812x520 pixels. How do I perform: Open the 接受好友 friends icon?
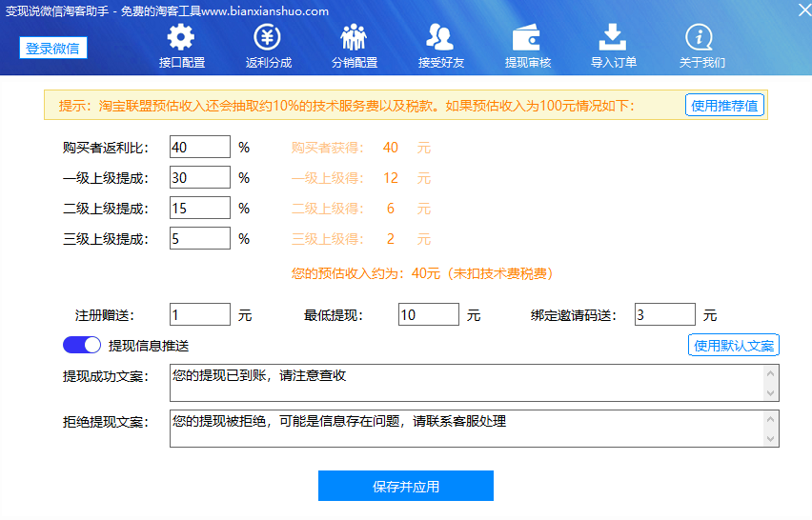click(440, 37)
